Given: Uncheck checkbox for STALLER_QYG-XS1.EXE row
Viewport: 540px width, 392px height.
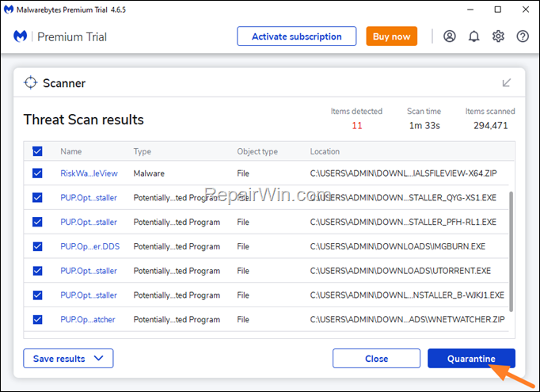Looking at the screenshot, I should coord(37,197).
